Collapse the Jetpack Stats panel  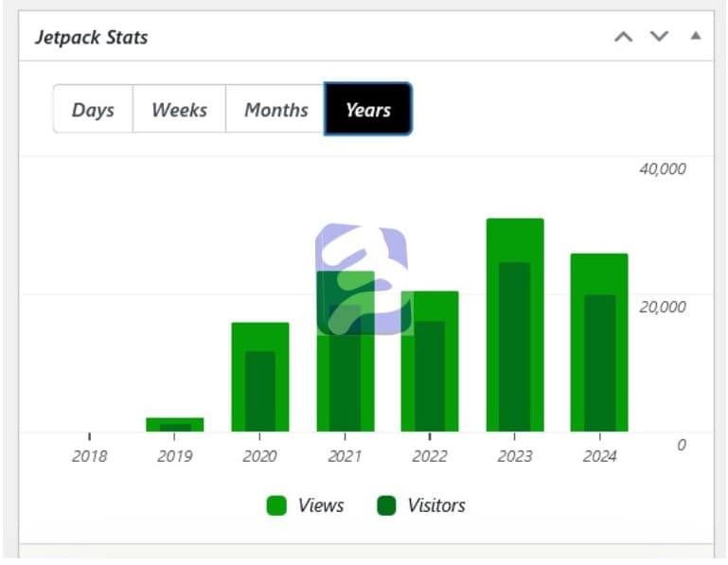click(x=696, y=35)
